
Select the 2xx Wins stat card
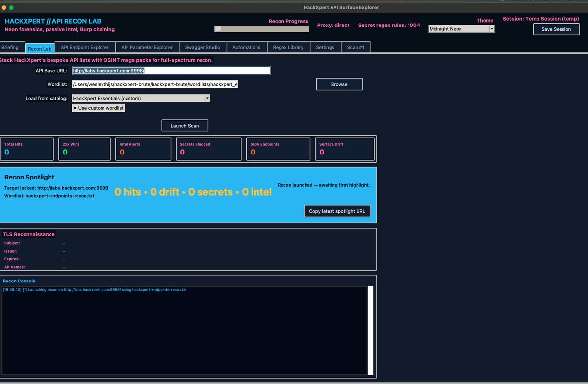click(85, 149)
